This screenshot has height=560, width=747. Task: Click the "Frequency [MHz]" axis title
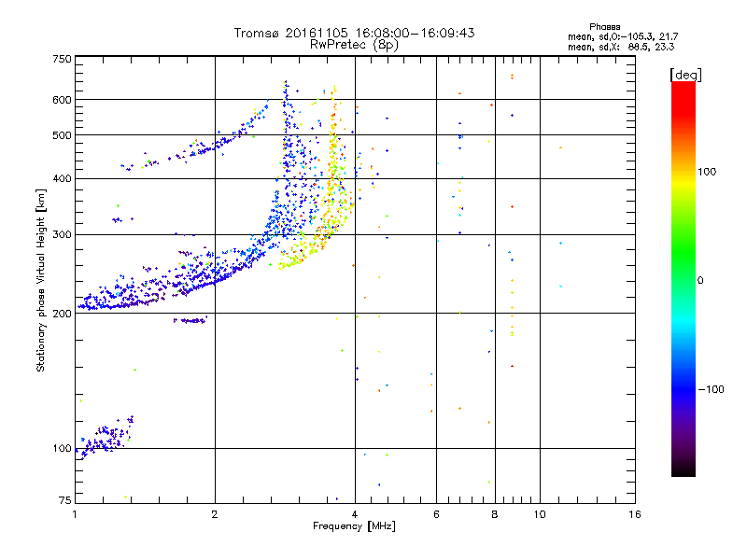tap(354, 526)
